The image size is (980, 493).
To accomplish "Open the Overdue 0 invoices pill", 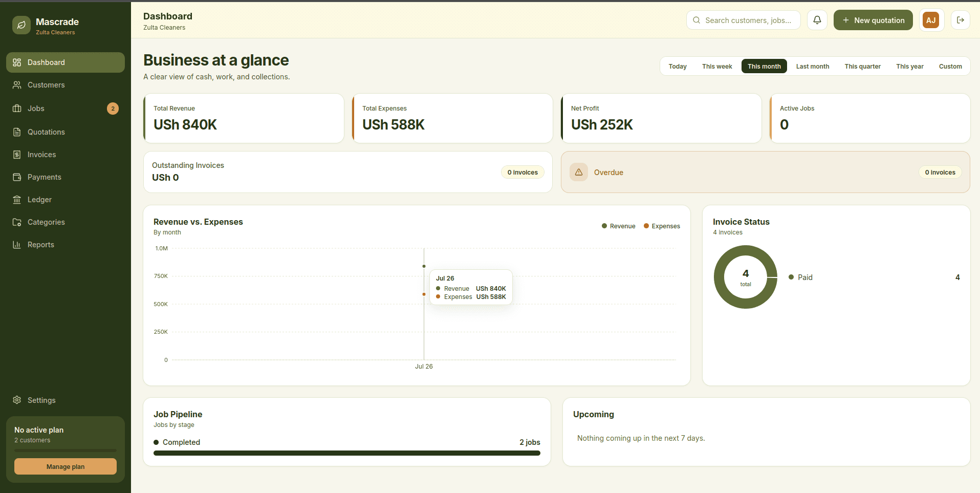I will tap(940, 173).
